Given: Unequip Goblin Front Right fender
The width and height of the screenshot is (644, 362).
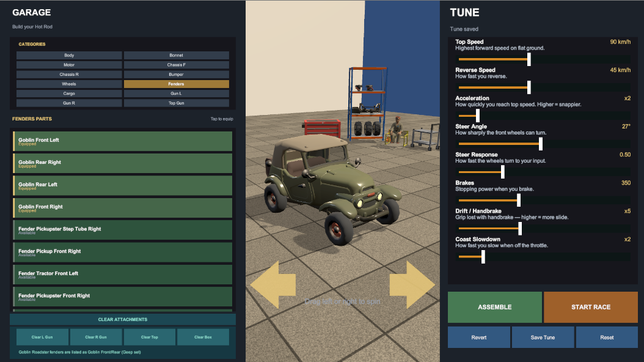Looking at the screenshot, I should pos(122,208).
